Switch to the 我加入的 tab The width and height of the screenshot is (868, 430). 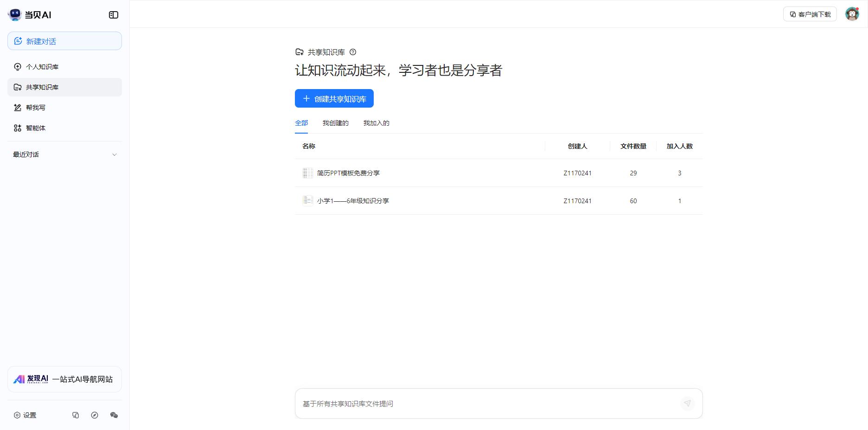[376, 123]
